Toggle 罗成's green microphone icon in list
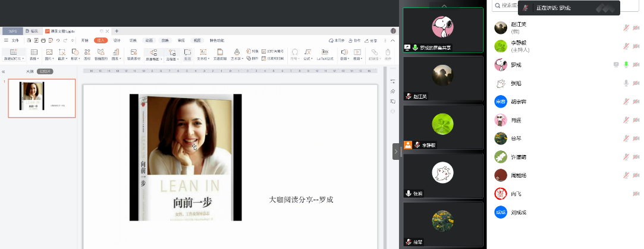 click(x=626, y=64)
